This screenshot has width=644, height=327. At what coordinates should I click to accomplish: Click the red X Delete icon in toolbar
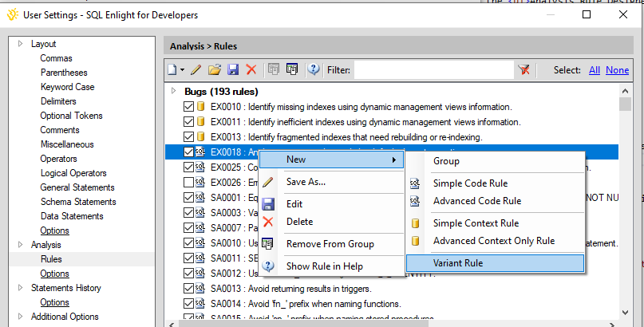pyautogui.click(x=251, y=69)
